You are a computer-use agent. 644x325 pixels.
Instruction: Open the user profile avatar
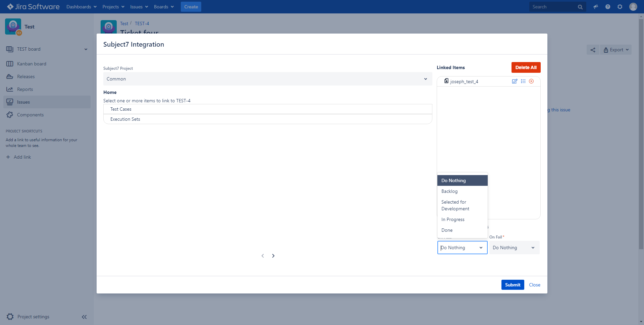click(x=633, y=7)
